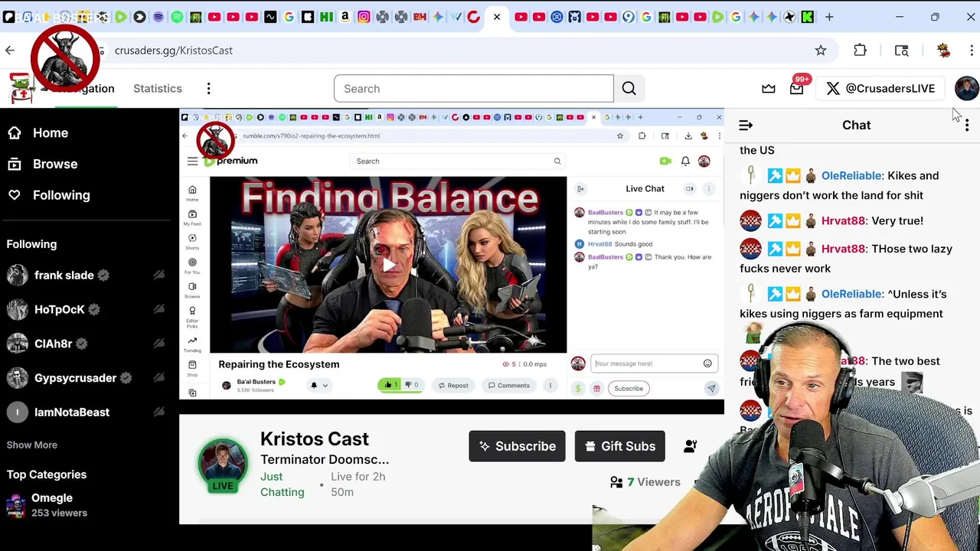The image size is (980, 551).
Task: Open the @CrusadersLIVE X link
Action: point(881,89)
